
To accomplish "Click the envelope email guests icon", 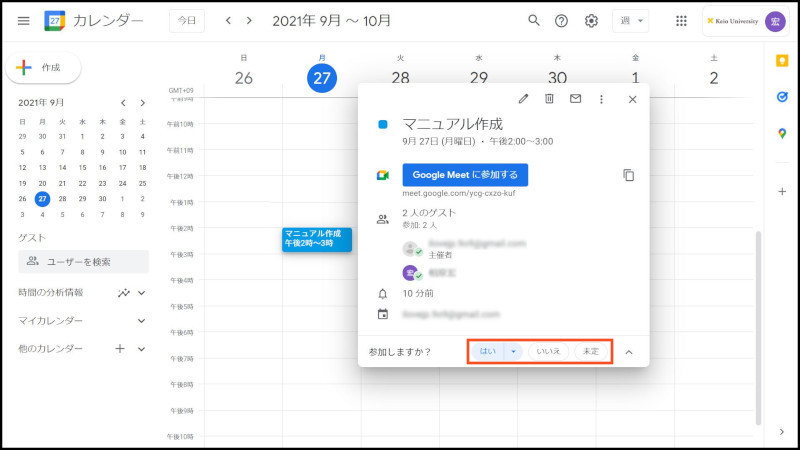I will point(575,99).
